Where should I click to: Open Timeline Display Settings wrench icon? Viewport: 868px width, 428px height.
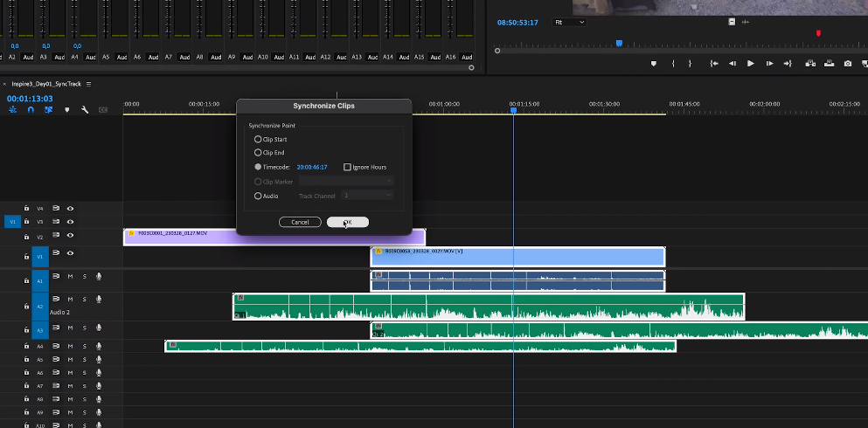point(85,110)
